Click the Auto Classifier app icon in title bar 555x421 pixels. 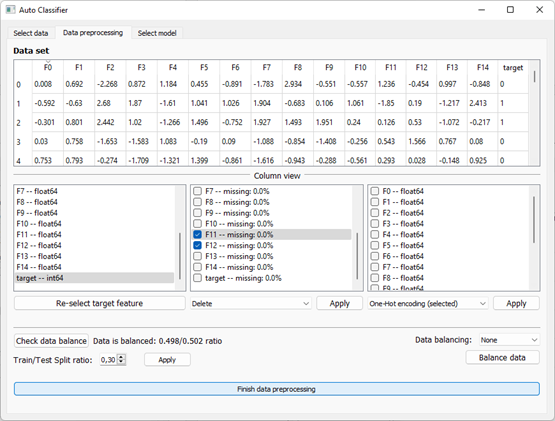[10, 10]
